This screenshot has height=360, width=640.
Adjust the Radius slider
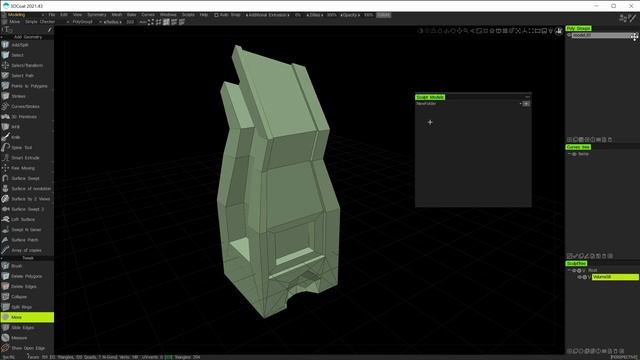(113, 22)
